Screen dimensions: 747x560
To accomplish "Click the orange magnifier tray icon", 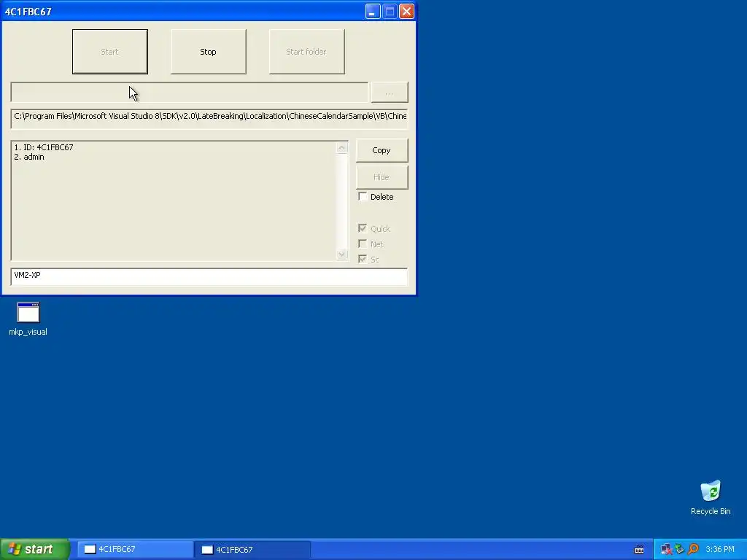I will [693, 550].
